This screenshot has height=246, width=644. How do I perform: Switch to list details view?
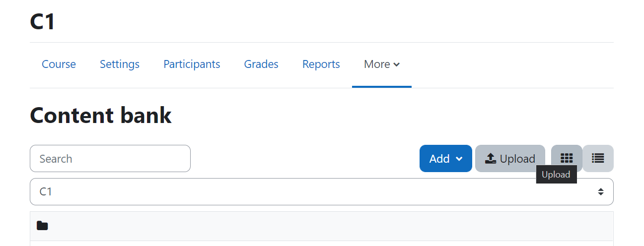pyautogui.click(x=598, y=158)
